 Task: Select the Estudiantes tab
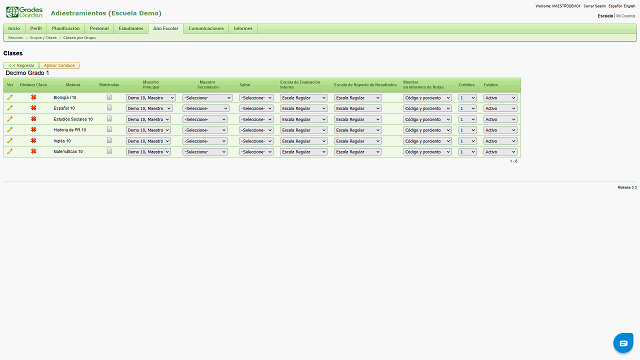click(131, 29)
